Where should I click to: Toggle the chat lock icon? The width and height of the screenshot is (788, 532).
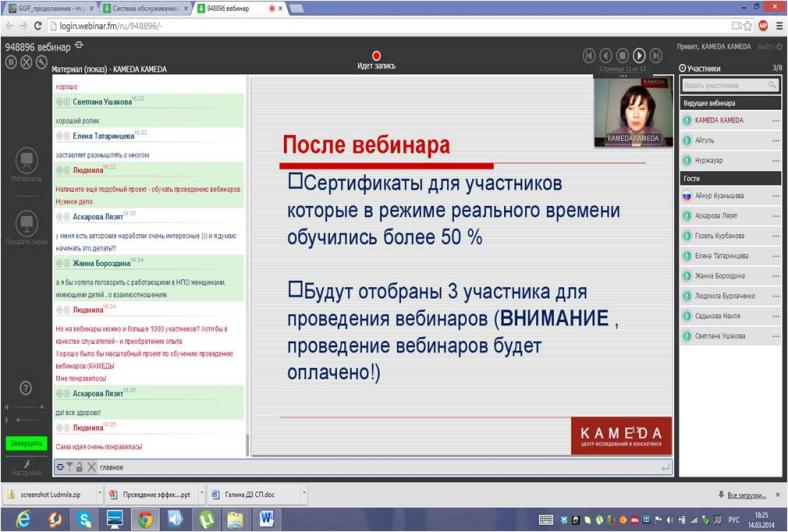coord(79,467)
